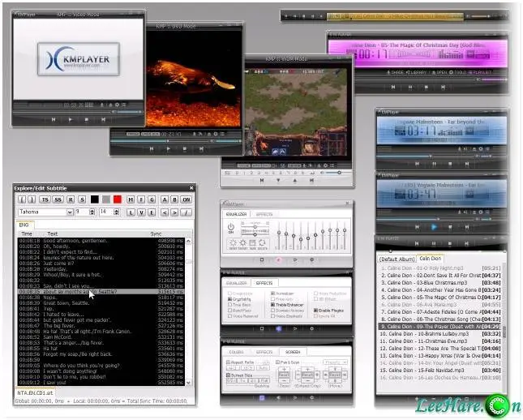The height and width of the screenshot is (420, 523).
Task: Skip to next track in purple player
Action: [x=443, y=87]
